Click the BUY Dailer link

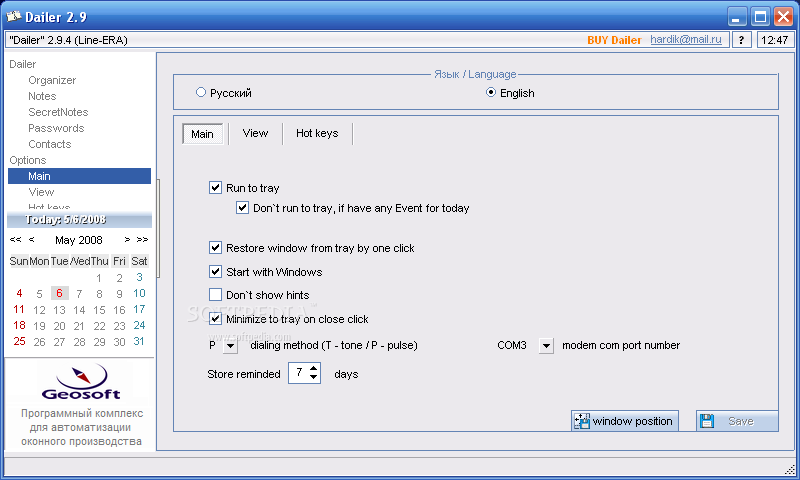pos(614,40)
